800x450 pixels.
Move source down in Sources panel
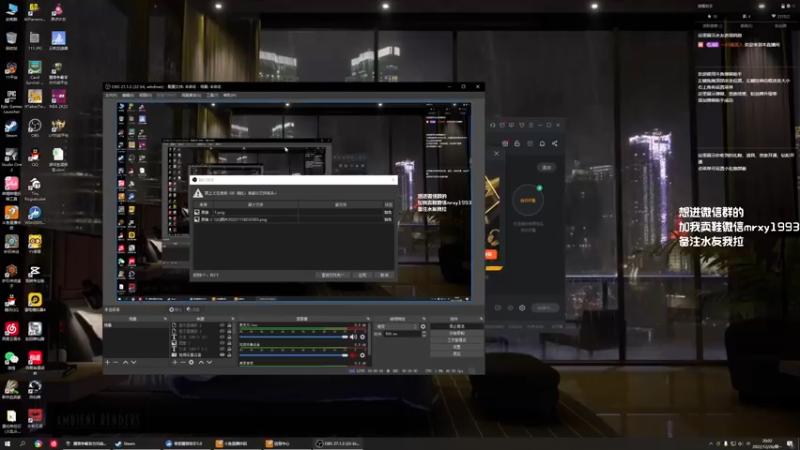pyautogui.click(x=209, y=362)
